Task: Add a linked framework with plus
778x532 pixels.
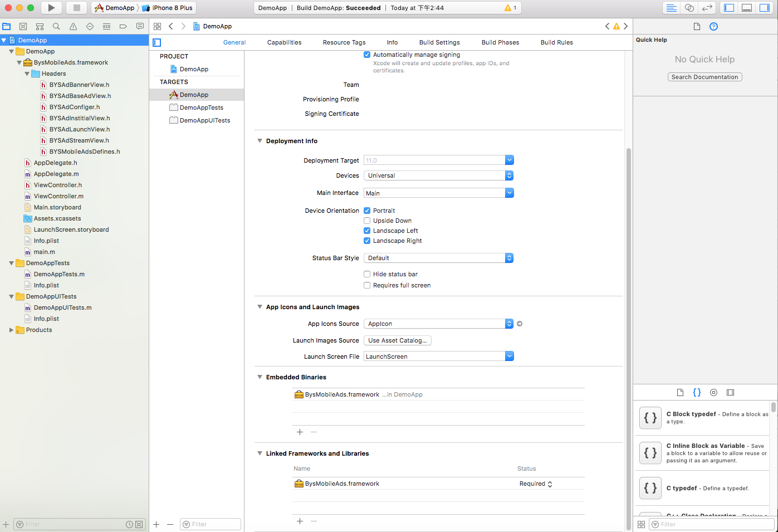Action: click(300, 521)
